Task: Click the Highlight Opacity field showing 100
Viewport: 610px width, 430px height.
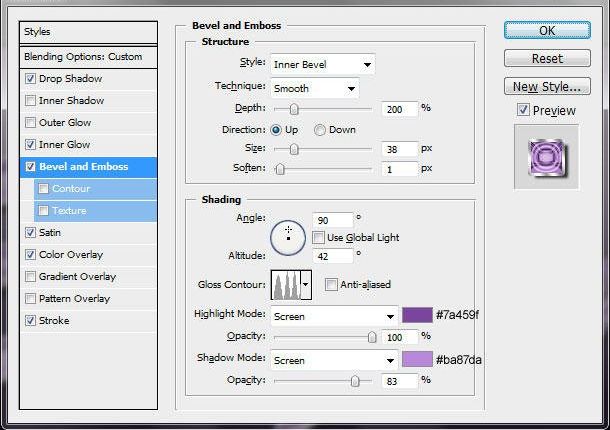Action: [x=400, y=337]
